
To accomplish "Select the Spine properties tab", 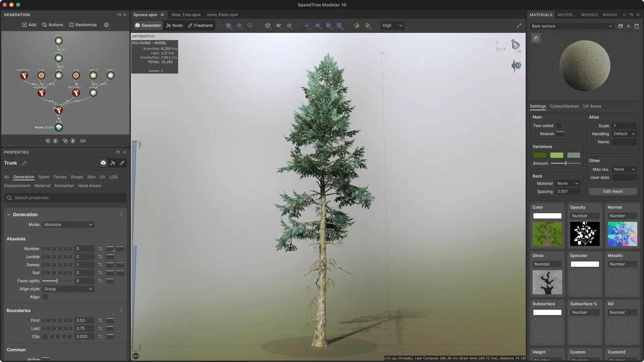I will [x=44, y=177].
